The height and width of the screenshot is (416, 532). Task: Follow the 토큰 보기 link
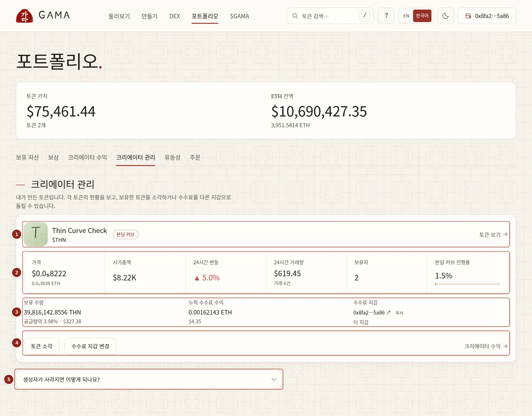tap(493, 235)
